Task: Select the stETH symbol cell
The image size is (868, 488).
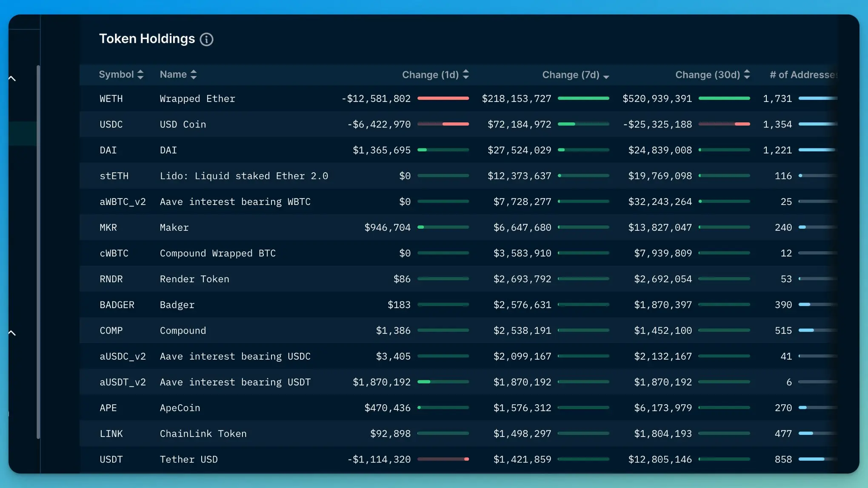Action: pyautogui.click(x=114, y=176)
